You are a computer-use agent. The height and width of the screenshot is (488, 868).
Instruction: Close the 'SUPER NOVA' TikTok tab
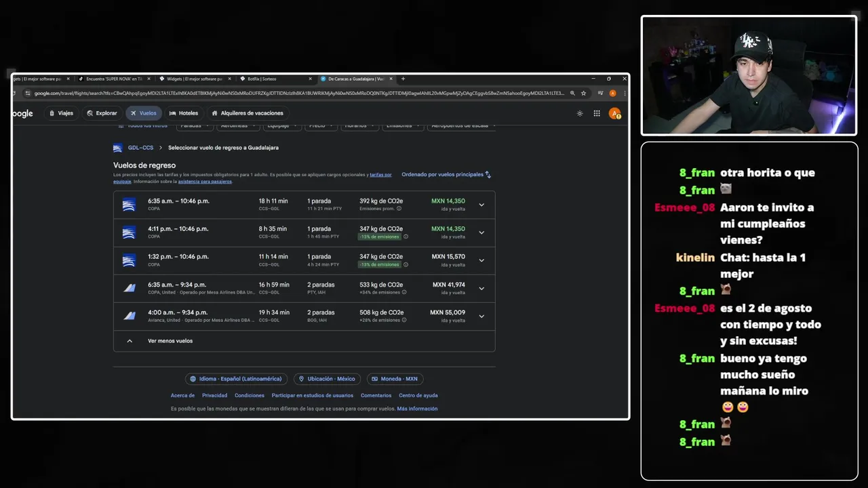(x=149, y=79)
